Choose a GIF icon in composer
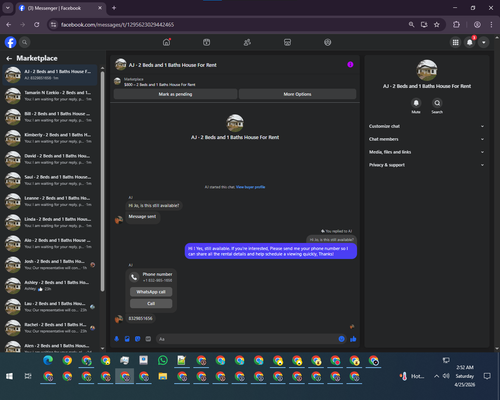This screenshot has height=400, width=500. [148, 339]
